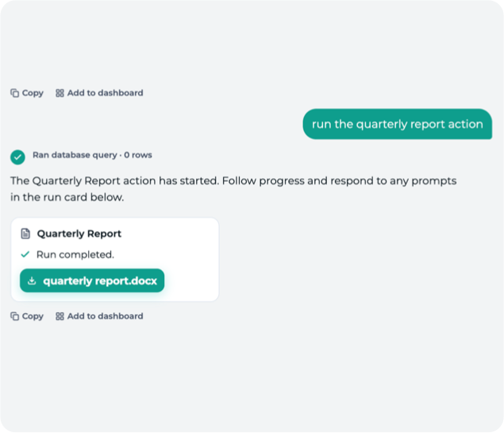This screenshot has height=433, width=504.
Task: Click the lower Copy icon
Action: click(x=14, y=316)
